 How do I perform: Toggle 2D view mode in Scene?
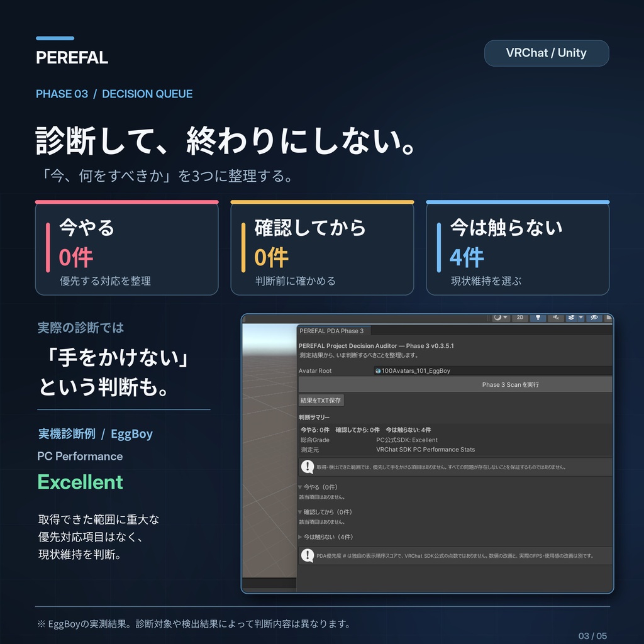[520, 318]
